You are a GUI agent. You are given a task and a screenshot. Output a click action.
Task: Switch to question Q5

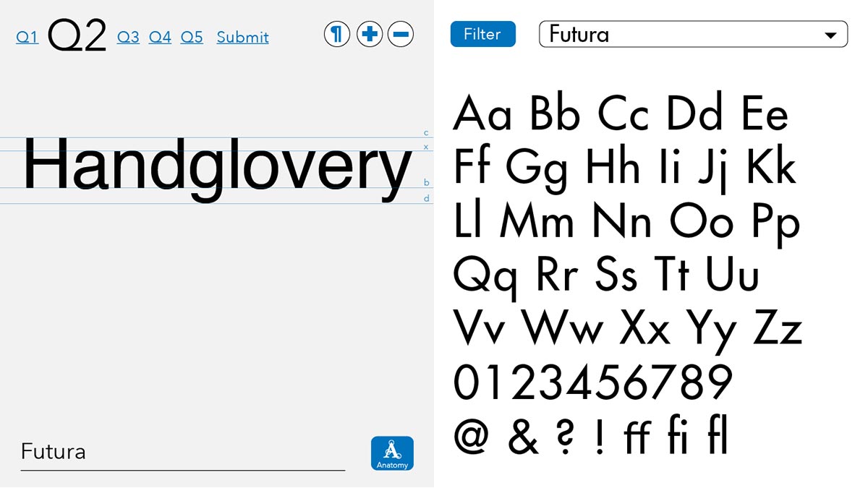click(192, 37)
